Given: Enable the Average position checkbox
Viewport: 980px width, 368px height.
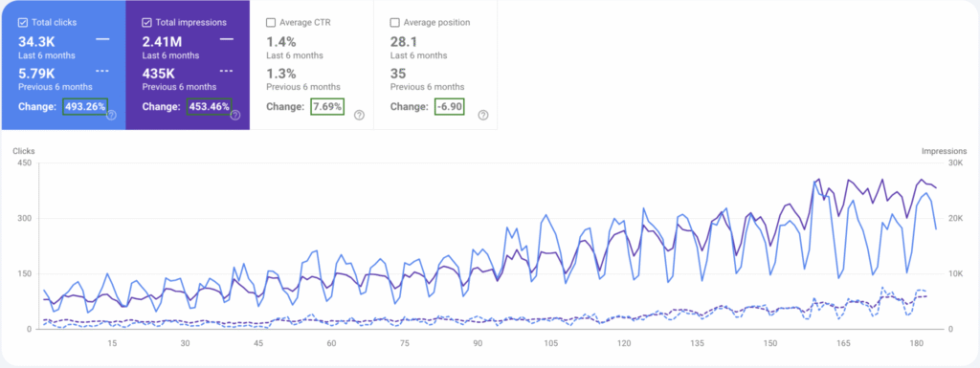Looking at the screenshot, I should point(394,22).
